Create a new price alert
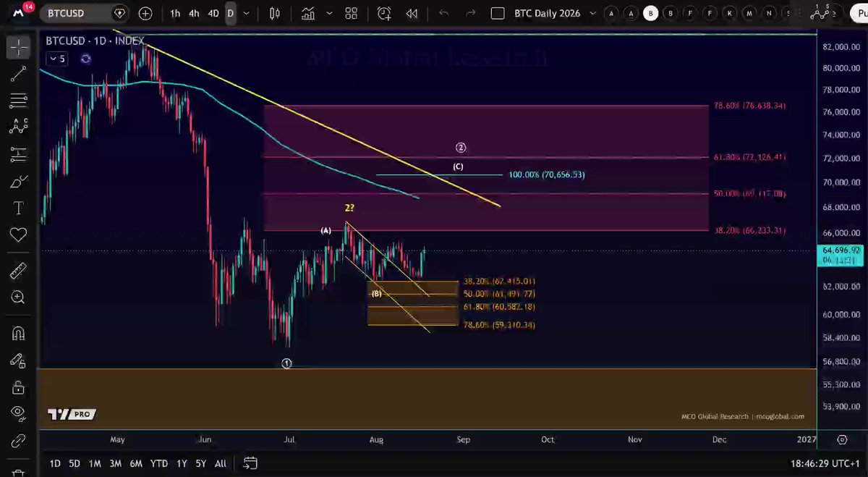The height and width of the screenshot is (477, 868). (x=383, y=13)
